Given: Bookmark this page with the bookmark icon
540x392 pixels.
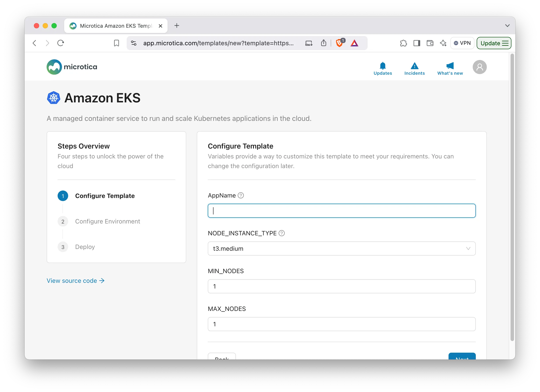Looking at the screenshot, I should point(117,43).
